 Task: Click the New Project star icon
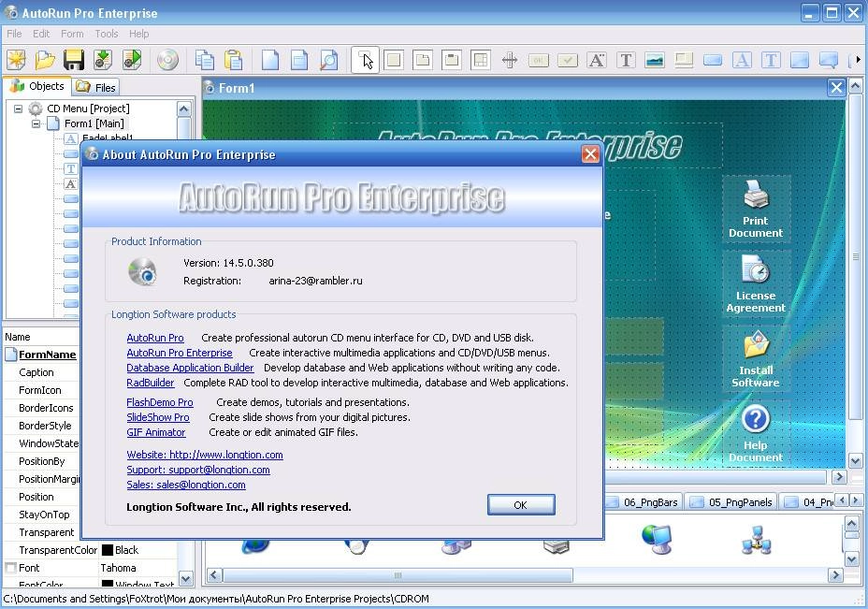(x=16, y=60)
